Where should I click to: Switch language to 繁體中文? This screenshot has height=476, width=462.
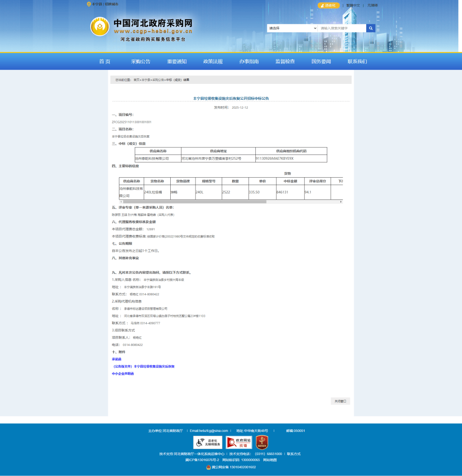[x=353, y=6]
